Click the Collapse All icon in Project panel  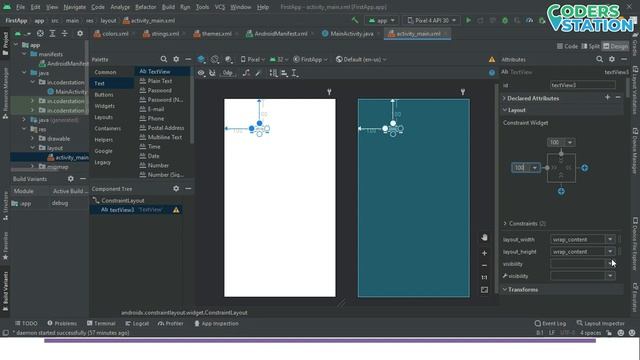[x=64, y=33]
